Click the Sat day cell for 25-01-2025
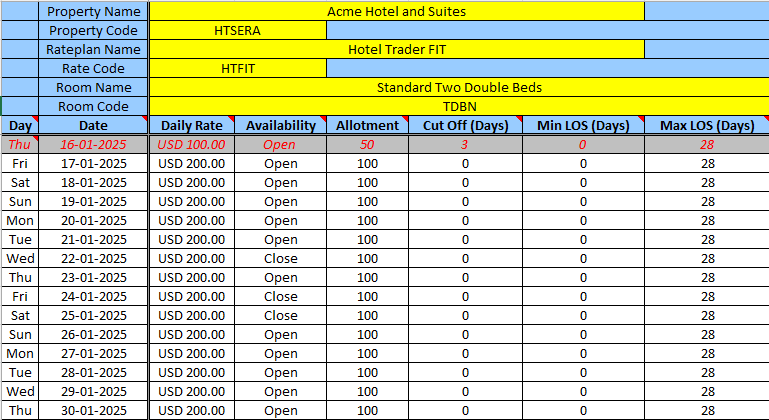Screen dimensions: 769x420 coord(20,315)
